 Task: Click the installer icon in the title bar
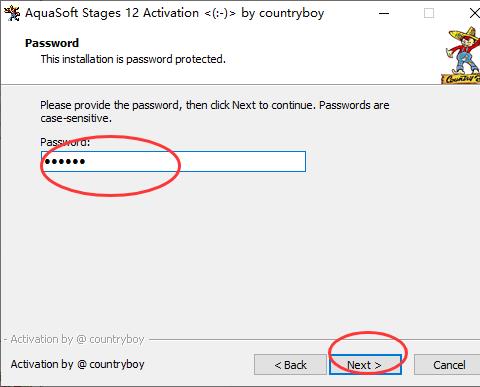click(x=12, y=13)
